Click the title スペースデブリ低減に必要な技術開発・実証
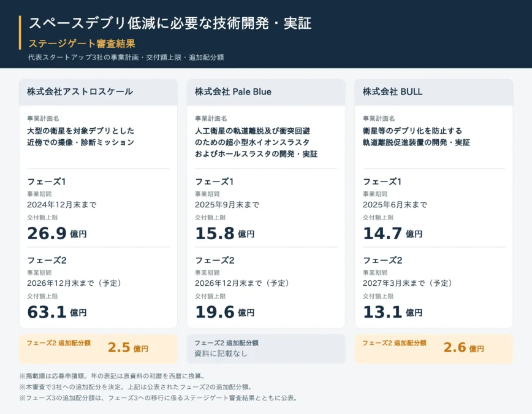Screen dimensions: 532x414 170,23
